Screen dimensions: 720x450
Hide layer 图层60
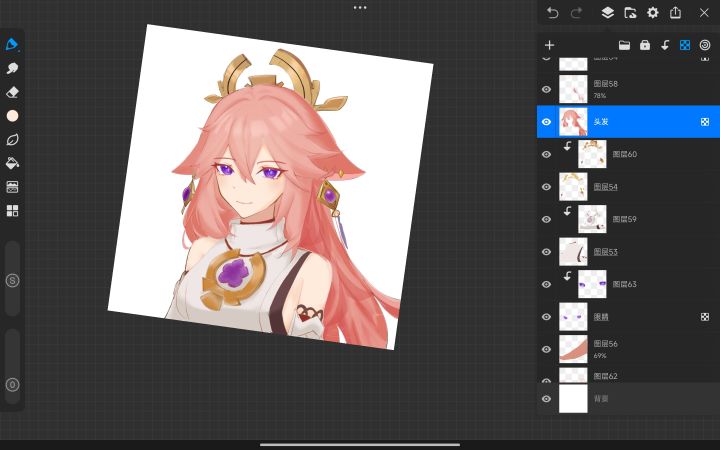pyautogui.click(x=546, y=154)
